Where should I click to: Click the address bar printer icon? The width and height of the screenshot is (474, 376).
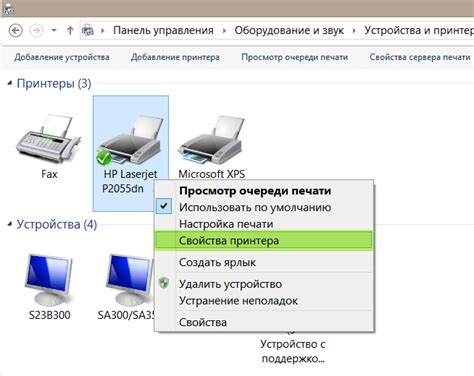[88, 31]
